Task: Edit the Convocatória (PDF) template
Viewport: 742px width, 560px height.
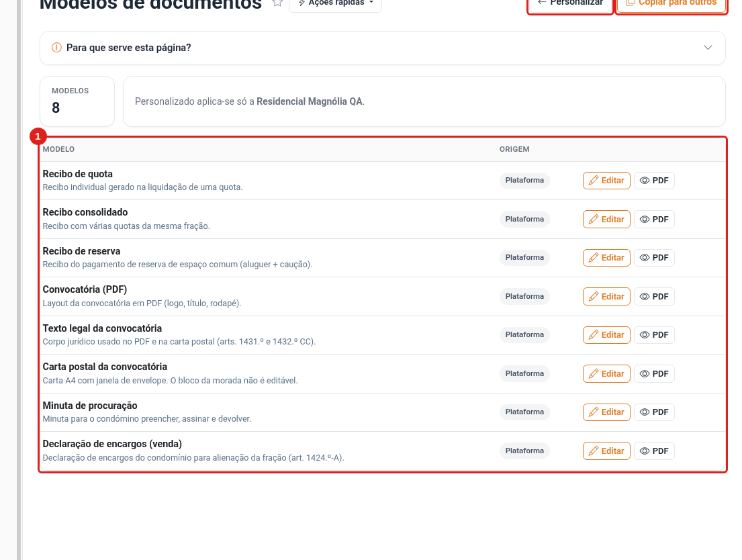Action: (606, 296)
